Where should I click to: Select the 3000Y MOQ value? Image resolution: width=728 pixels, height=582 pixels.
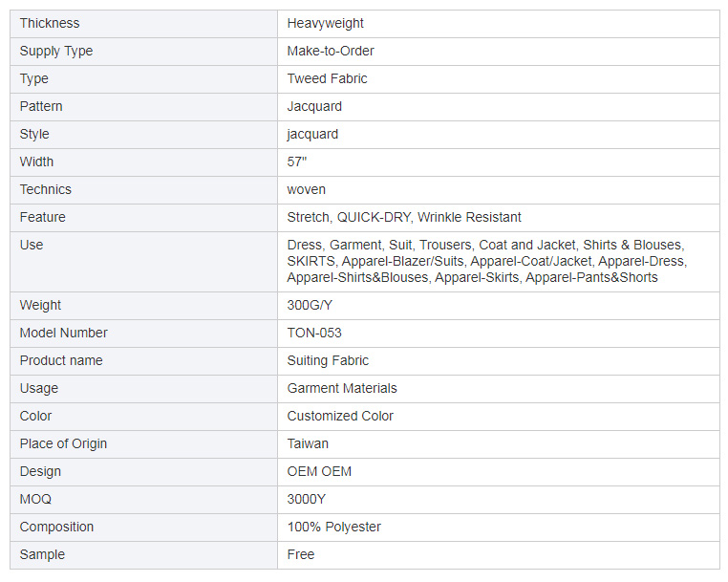(306, 499)
